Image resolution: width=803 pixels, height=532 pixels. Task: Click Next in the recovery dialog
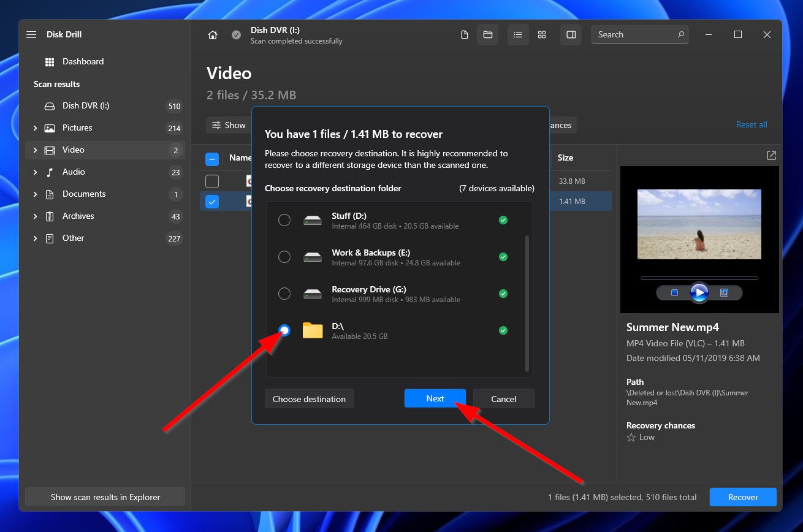[x=435, y=398]
